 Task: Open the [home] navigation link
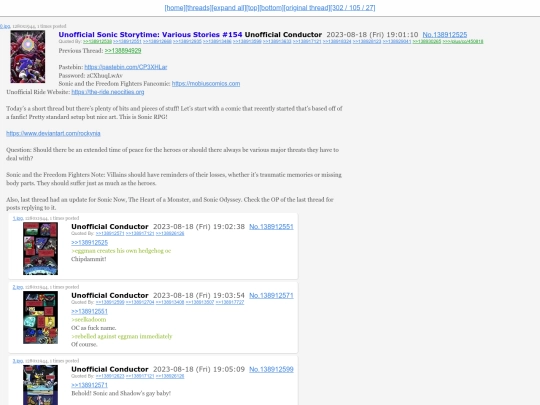tap(175, 8)
